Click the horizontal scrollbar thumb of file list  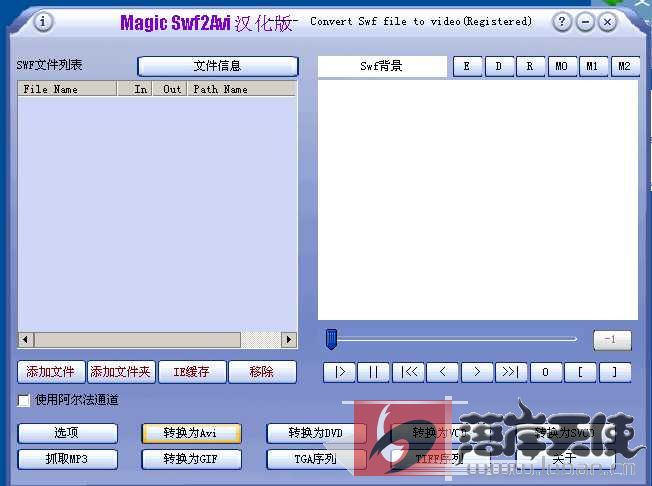pos(137,340)
